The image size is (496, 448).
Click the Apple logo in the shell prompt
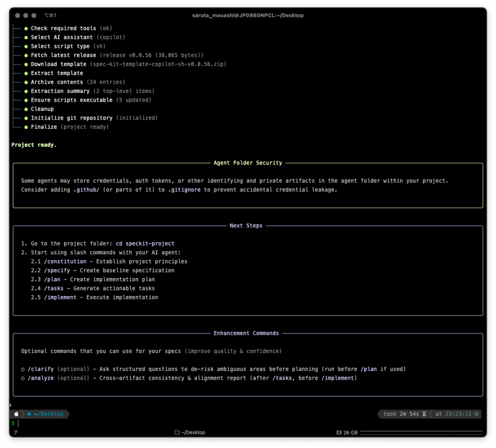(x=16, y=414)
